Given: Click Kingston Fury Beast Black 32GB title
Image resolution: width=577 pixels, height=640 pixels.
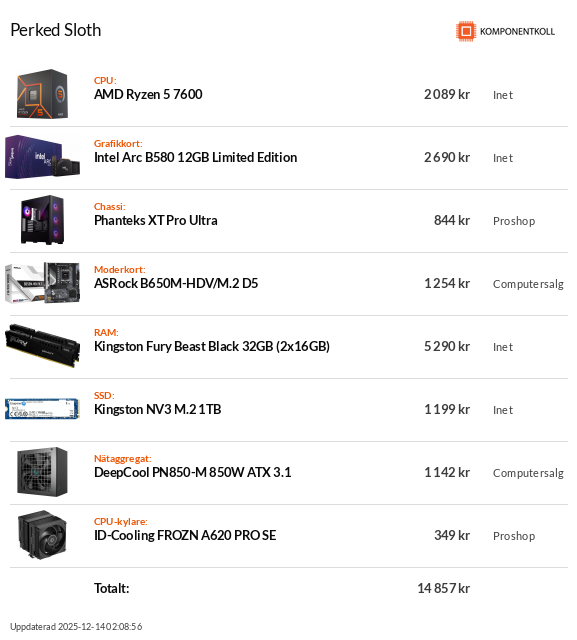Looking at the screenshot, I should [x=212, y=347].
